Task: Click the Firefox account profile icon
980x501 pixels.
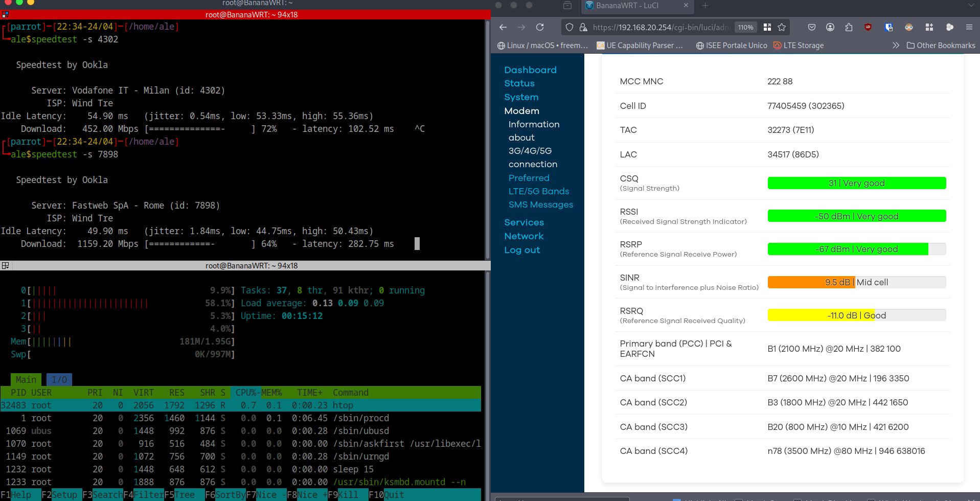Action: coord(830,27)
